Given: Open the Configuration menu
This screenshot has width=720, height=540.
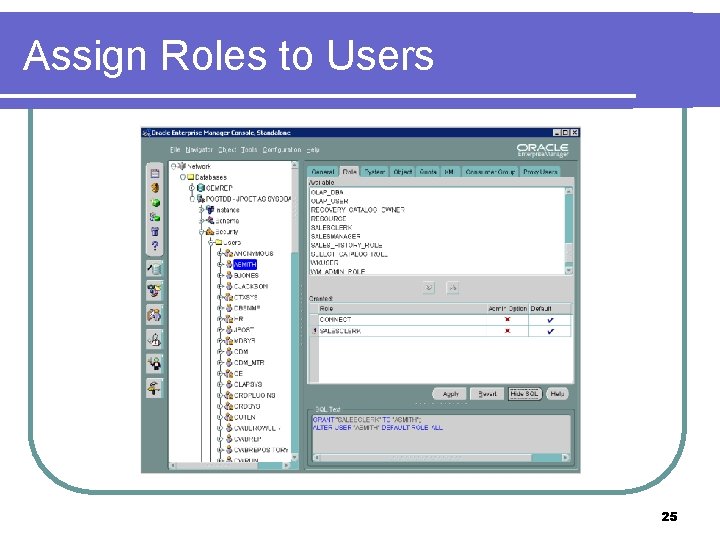Looking at the screenshot, I should 282,150.
